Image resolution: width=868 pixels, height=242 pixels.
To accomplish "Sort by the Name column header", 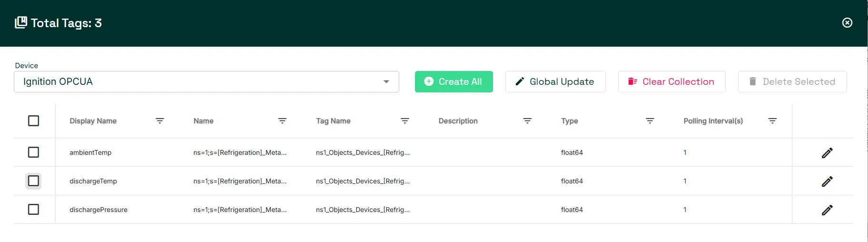I will tap(203, 121).
